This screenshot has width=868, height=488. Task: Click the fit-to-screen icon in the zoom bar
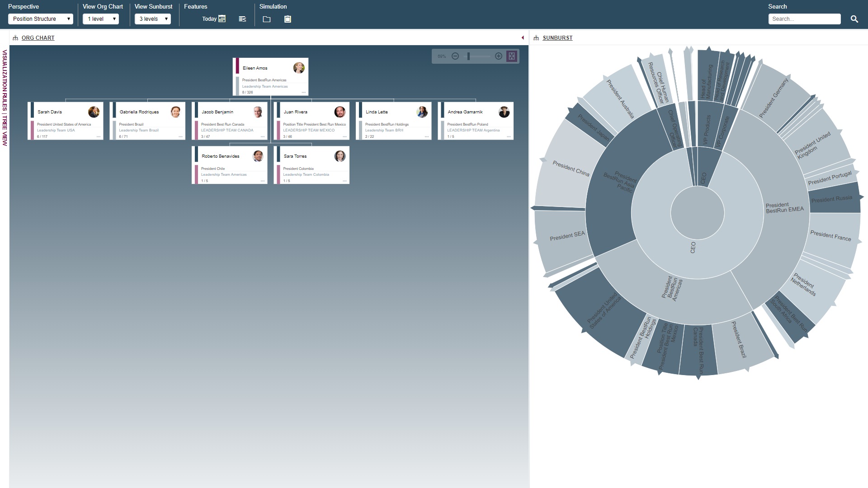click(511, 56)
